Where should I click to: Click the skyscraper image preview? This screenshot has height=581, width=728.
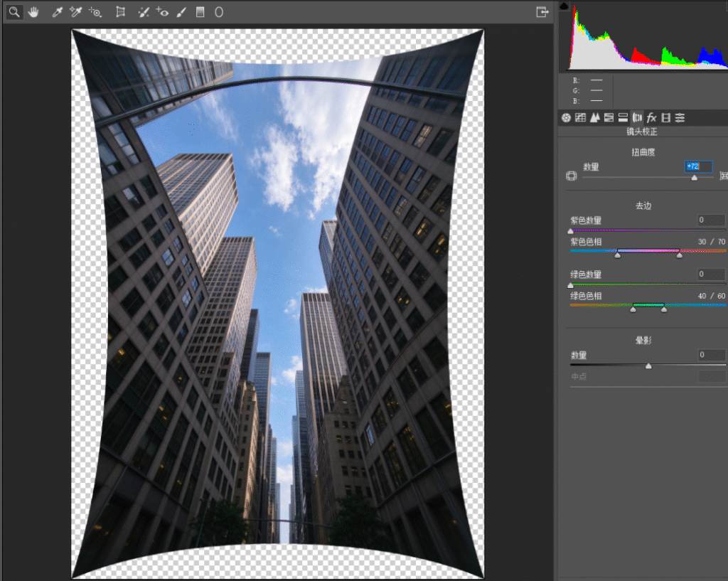tap(277, 304)
